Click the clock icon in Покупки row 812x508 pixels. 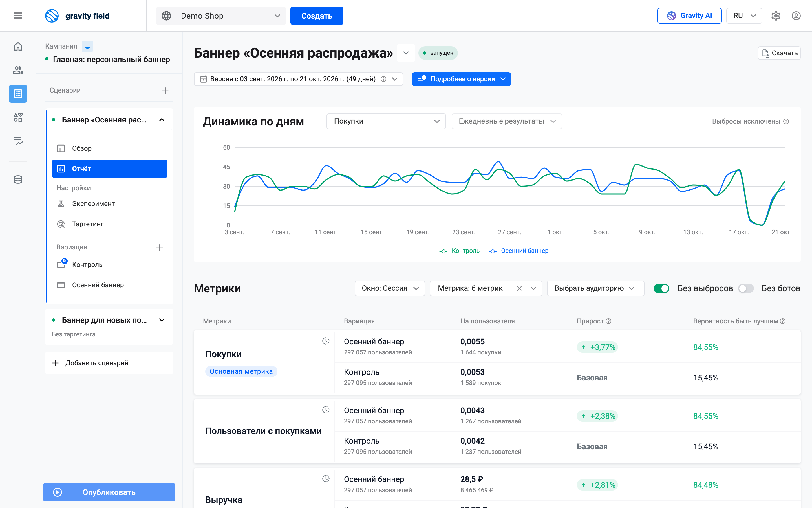click(326, 341)
